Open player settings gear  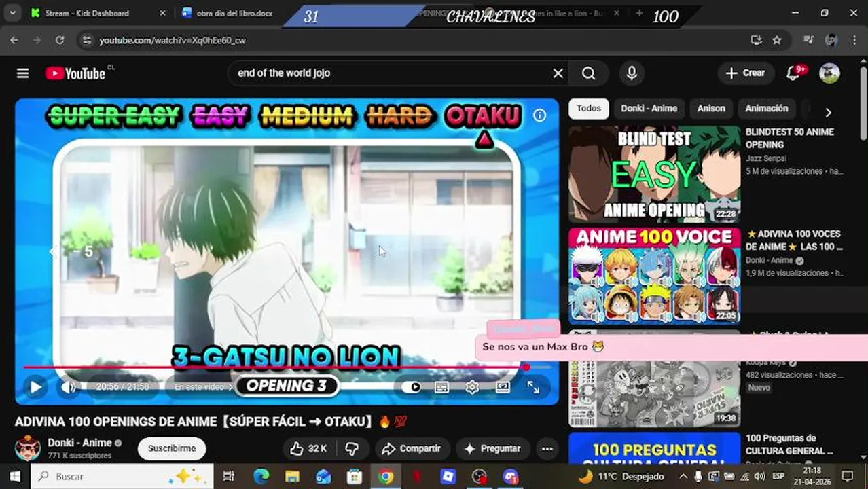click(472, 387)
